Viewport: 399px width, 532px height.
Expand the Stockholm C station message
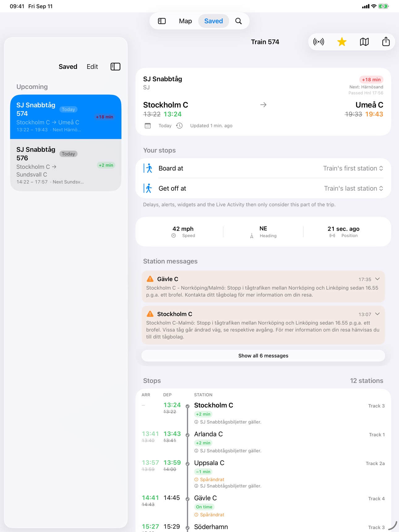tap(377, 314)
